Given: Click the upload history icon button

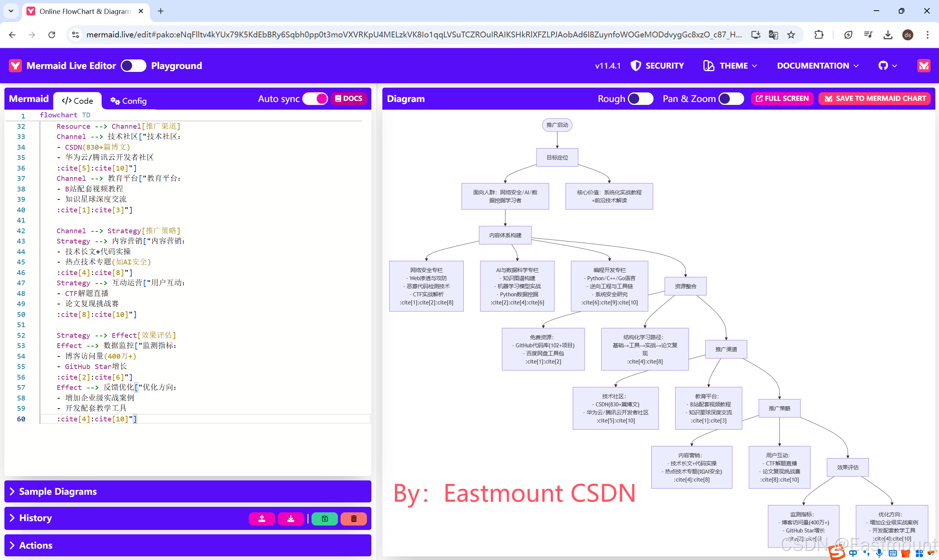Looking at the screenshot, I should coord(262,519).
